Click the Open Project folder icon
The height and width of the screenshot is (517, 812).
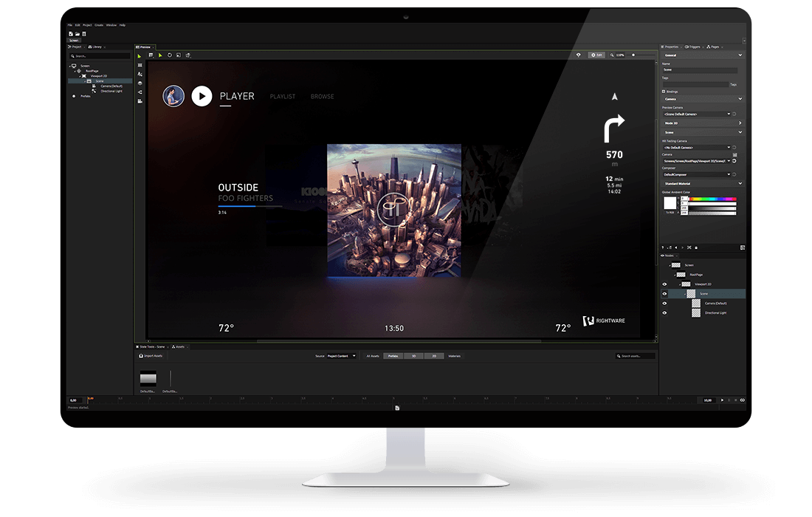point(78,34)
